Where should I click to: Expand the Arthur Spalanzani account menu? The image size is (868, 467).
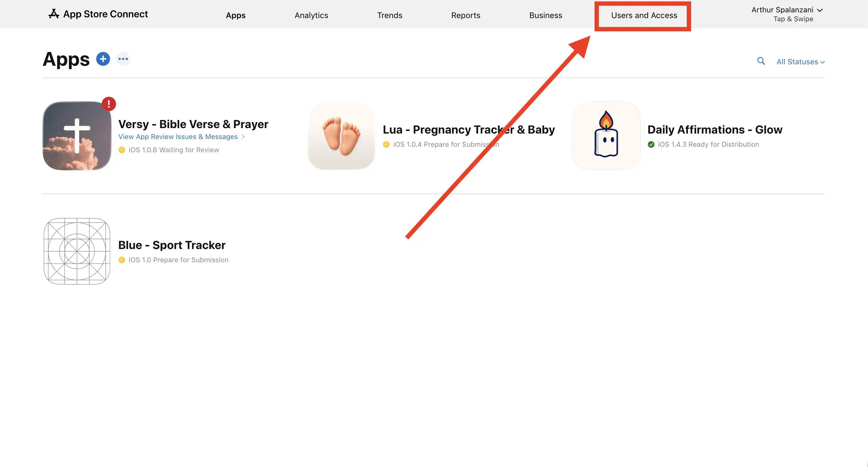click(787, 10)
